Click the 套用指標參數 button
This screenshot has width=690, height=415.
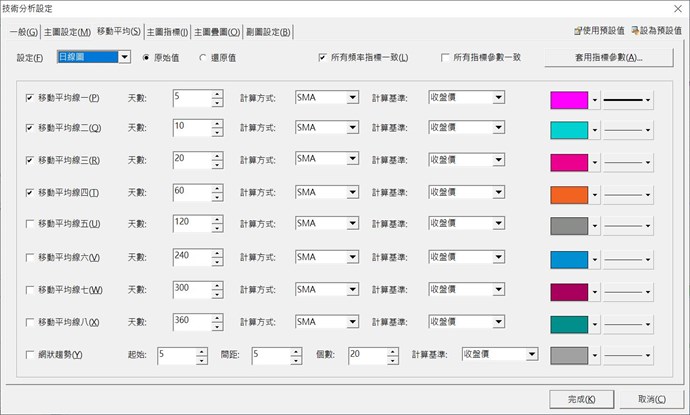(607, 58)
